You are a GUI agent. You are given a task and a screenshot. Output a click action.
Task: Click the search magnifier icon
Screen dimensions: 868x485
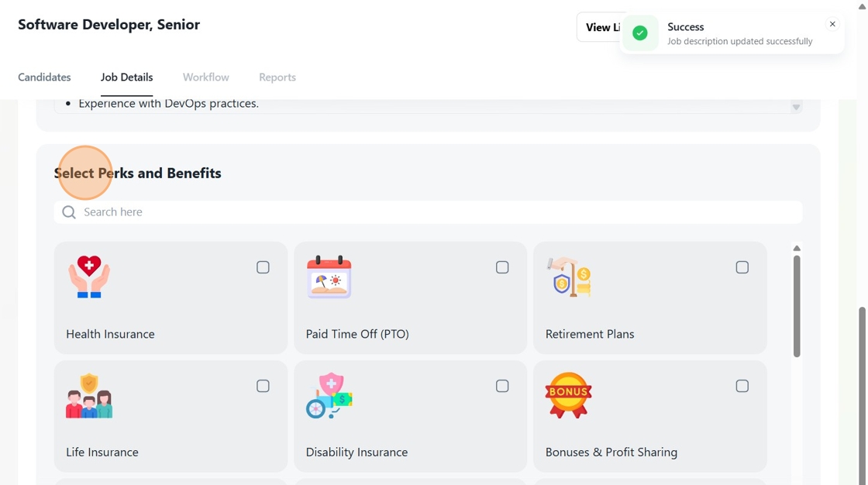(x=69, y=212)
